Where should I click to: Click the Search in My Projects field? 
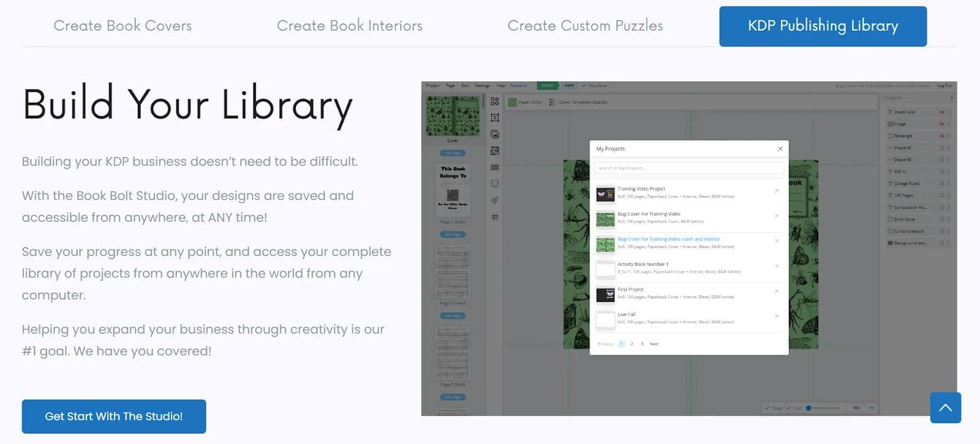(688, 168)
